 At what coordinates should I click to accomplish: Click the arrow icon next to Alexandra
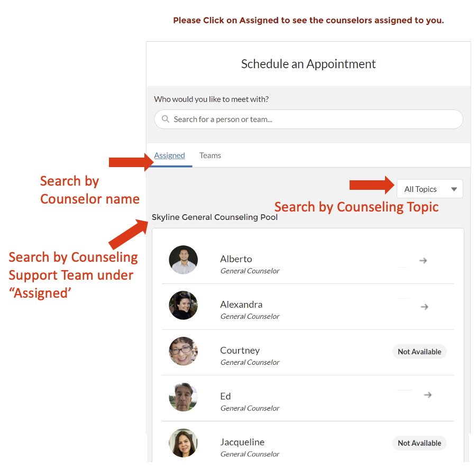pyautogui.click(x=424, y=307)
